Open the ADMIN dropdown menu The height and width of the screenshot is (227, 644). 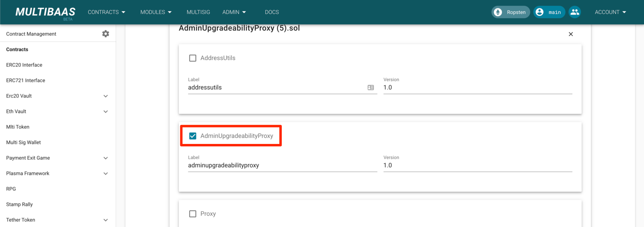pyautogui.click(x=234, y=12)
